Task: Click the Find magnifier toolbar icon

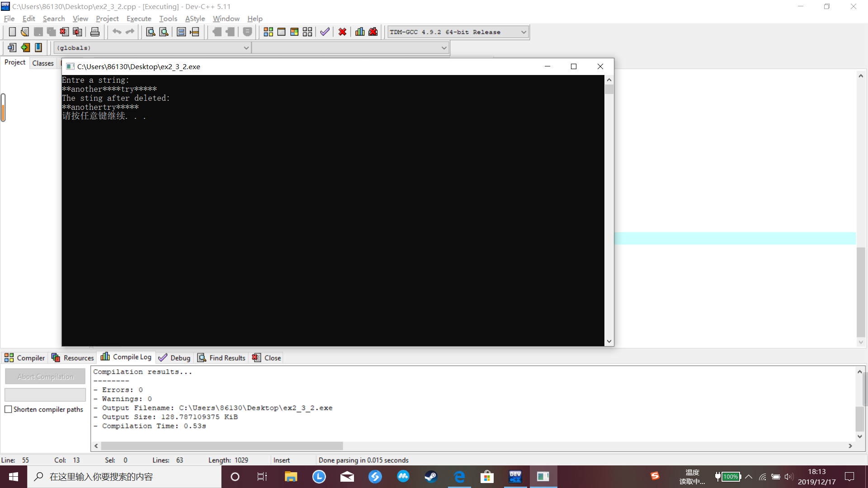Action: point(151,32)
